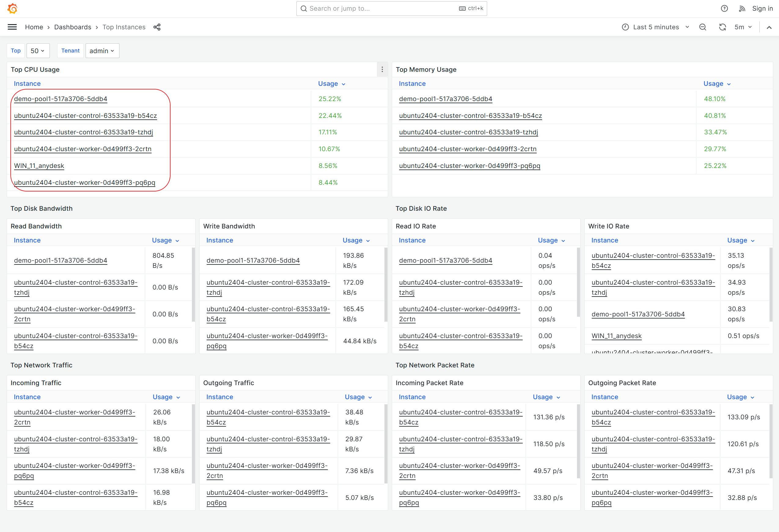
Task: Click the Top Disk Bandwidth row title
Action: click(x=42, y=208)
